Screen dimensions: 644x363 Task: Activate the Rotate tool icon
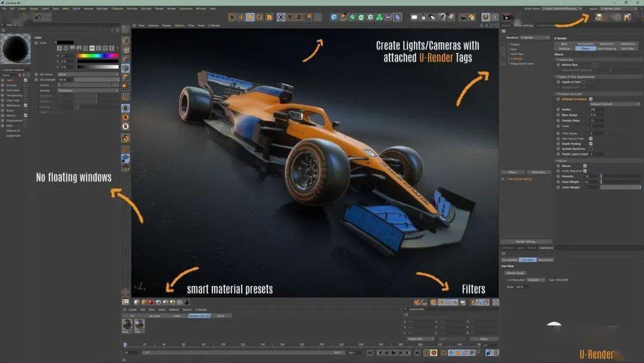coord(260,17)
